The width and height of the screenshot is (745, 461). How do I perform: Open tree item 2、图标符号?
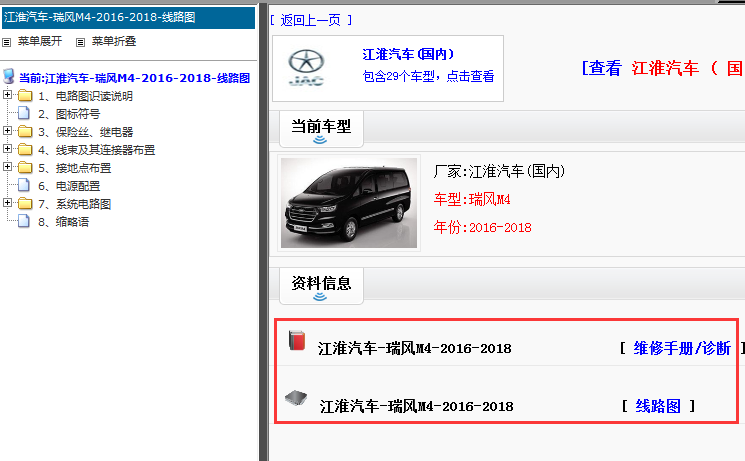[69, 114]
